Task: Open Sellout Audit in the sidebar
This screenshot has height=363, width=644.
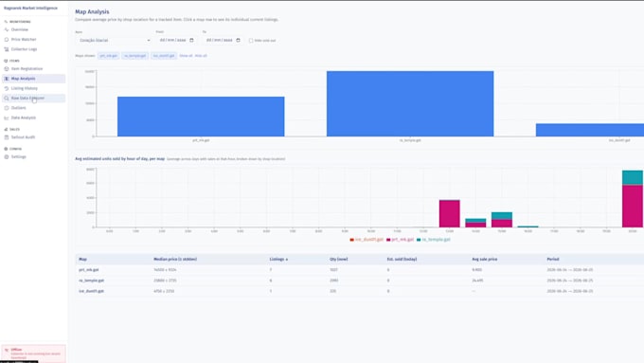Action: [33, 137]
